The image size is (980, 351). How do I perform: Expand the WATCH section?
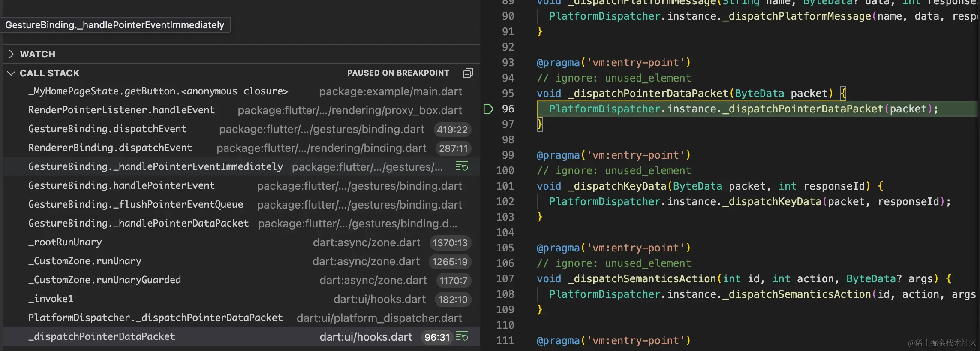coord(12,54)
